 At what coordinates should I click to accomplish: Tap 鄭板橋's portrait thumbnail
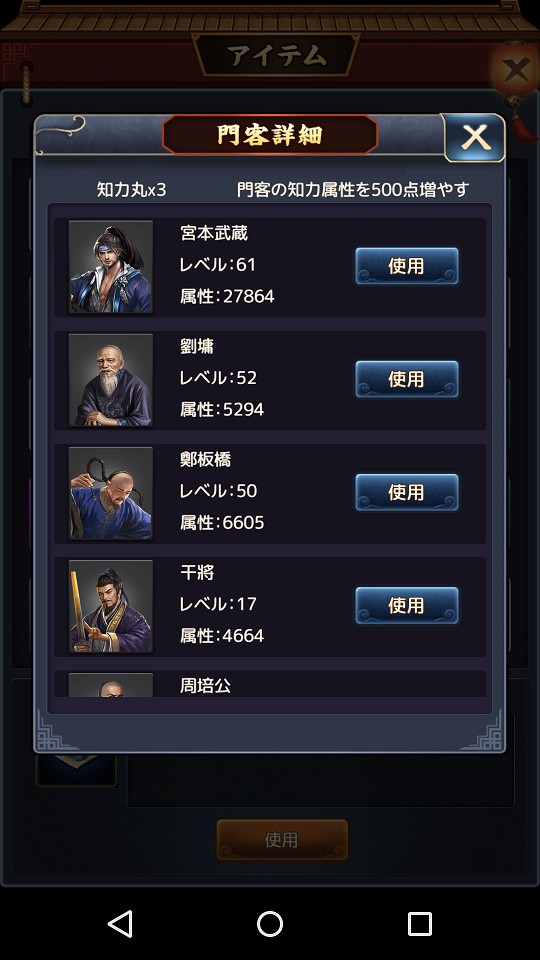tap(111, 493)
